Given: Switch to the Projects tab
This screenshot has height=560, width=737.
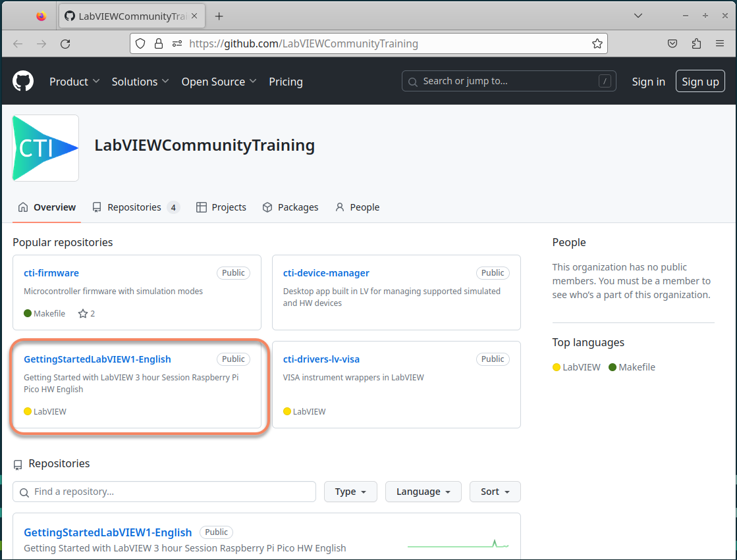Looking at the screenshot, I should [221, 207].
